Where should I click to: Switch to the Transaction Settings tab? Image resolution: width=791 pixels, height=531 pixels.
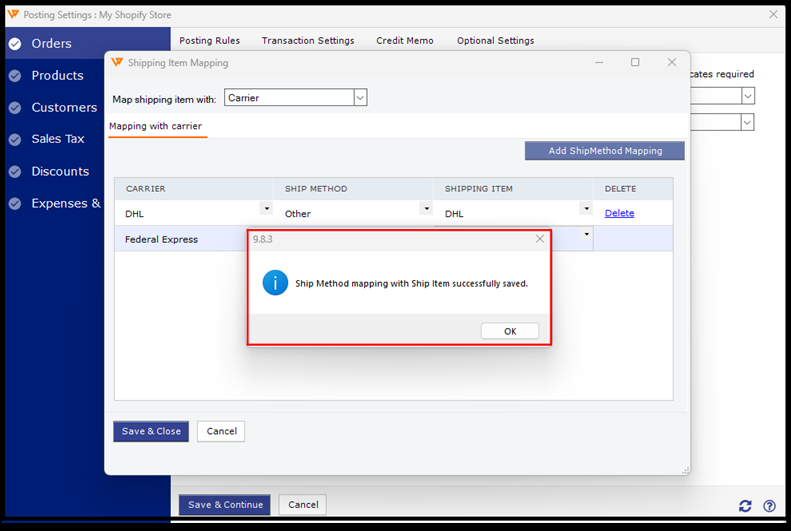click(308, 41)
